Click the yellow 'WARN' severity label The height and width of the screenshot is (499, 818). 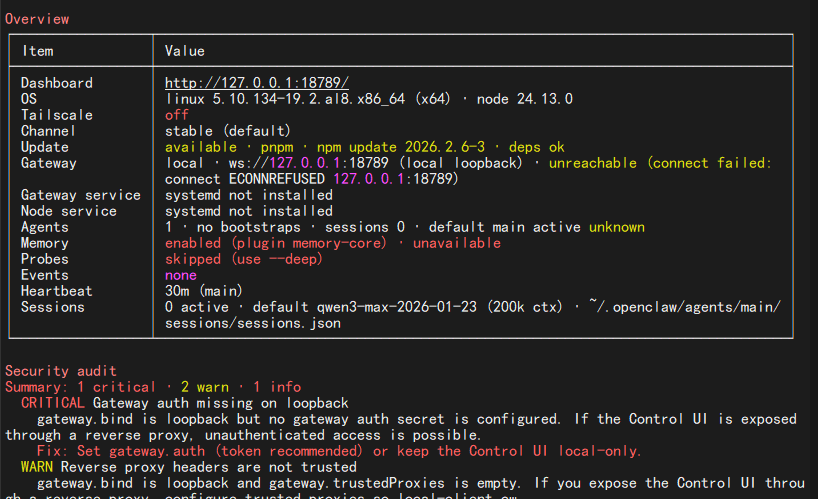37,467
